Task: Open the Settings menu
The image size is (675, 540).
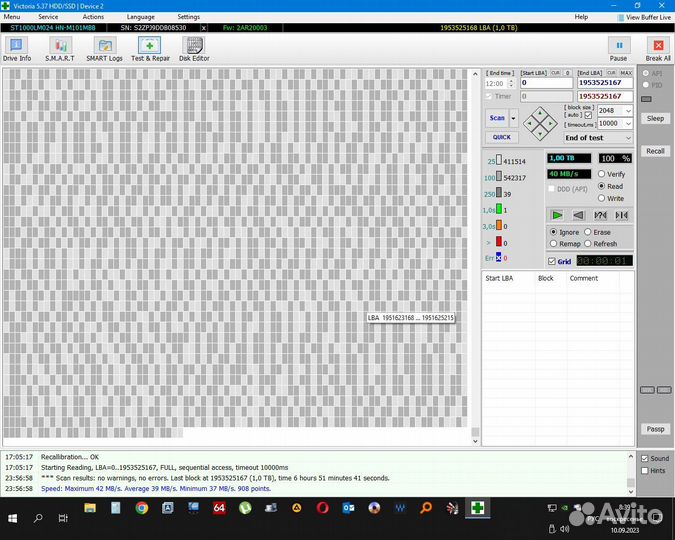Action: click(x=189, y=17)
